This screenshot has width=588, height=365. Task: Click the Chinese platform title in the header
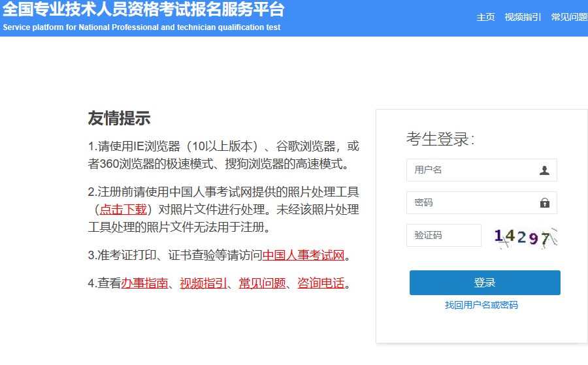144,10
